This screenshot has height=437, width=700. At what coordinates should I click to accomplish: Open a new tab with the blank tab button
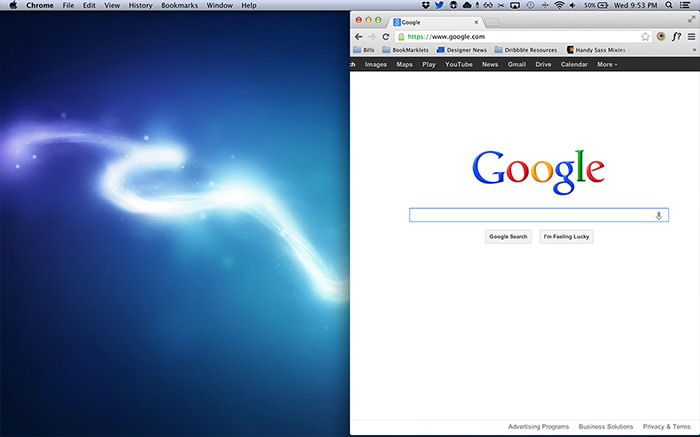click(492, 22)
